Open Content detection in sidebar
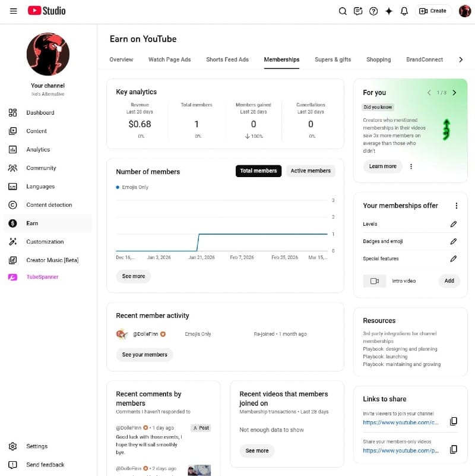 coord(48,205)
